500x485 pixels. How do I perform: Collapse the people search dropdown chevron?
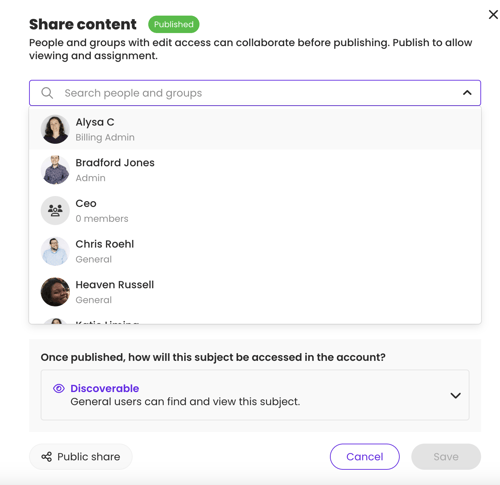click(x=467, y=93)
